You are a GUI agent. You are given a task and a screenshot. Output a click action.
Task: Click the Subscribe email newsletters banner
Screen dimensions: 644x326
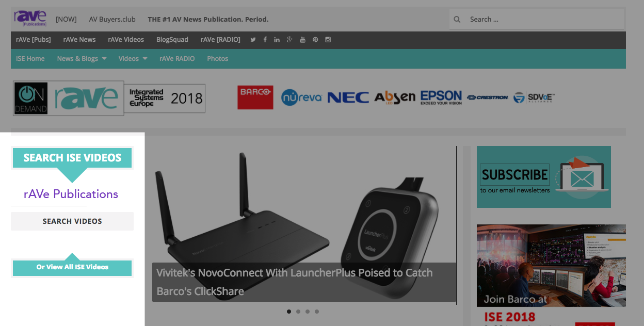tap(543, 177)
